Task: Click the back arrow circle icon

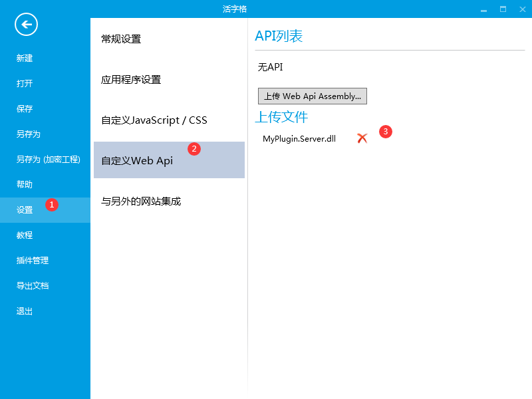Action: click(x=26, y=25)
